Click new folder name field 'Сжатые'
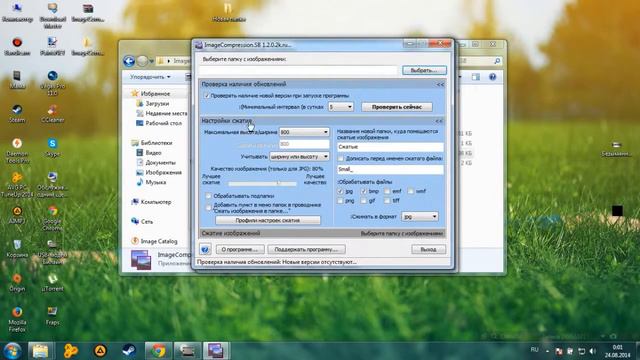This screenshot has height=360, width=640. click(x=390, y=147)
